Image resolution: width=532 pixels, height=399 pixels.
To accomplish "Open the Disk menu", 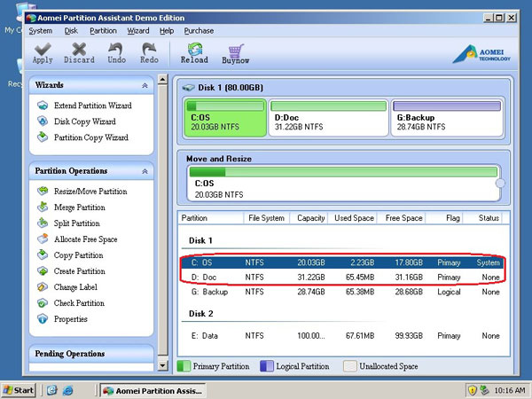I will tap(71, 31).
